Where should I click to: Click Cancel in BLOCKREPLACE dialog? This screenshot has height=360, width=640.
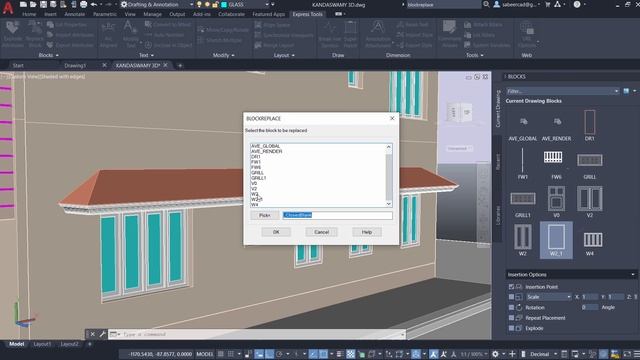322,232
